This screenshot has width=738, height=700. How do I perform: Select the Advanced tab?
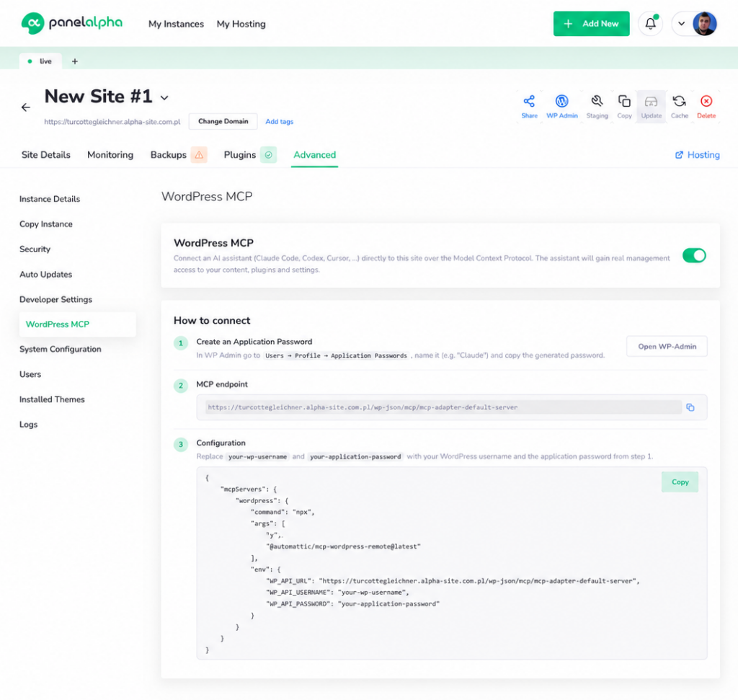tap(314, 155)
